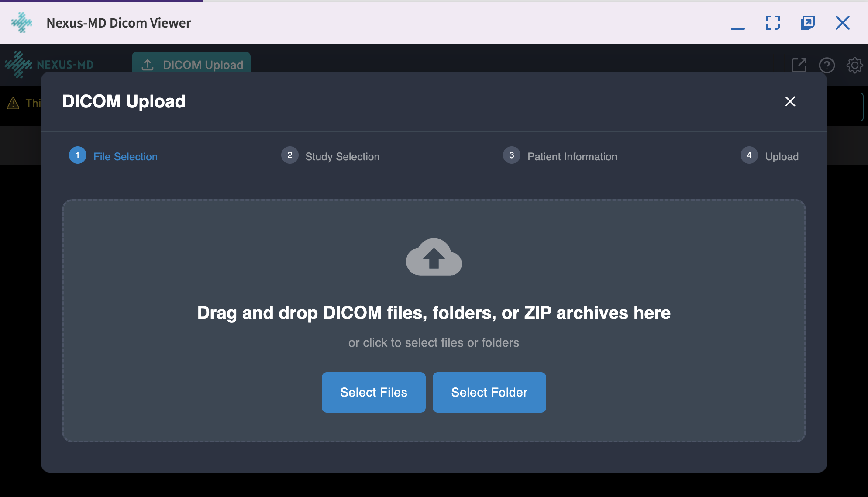Click the upload arrow icon on DICOM Upload
This screenshot has height=497, width=868.
click(x=148, y=64)
